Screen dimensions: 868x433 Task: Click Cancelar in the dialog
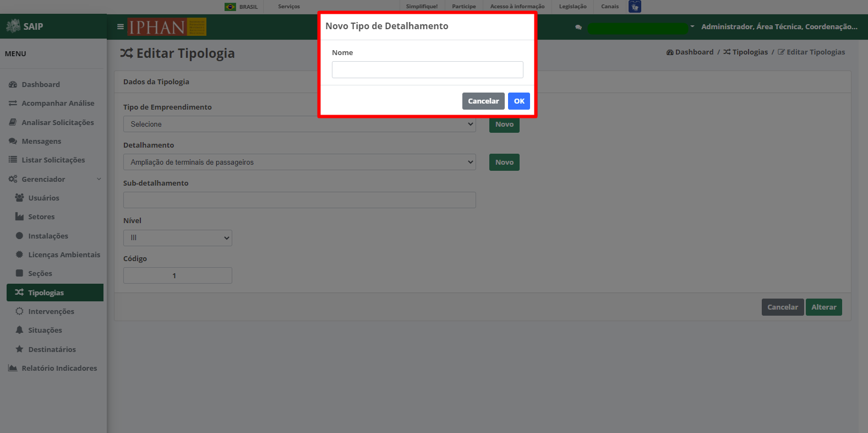tap(483, 101)
